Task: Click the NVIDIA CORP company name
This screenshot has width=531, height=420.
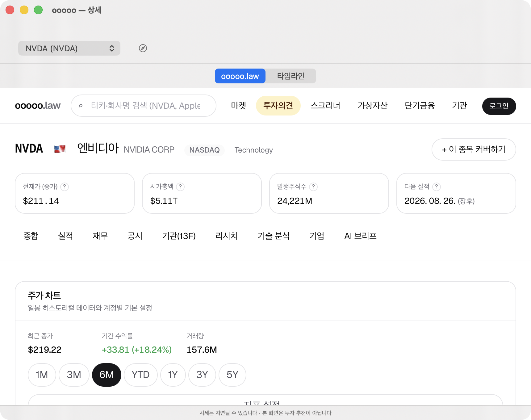Action: (x=149, y=150)
